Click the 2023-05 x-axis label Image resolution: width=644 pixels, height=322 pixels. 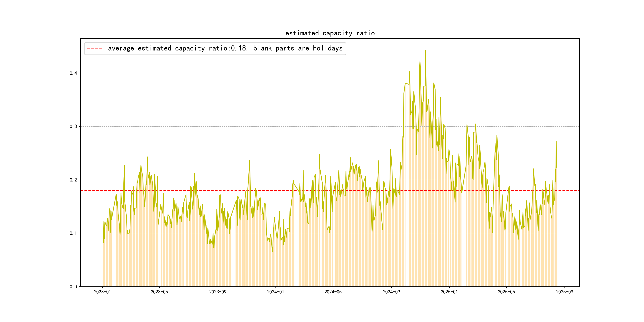159,292
